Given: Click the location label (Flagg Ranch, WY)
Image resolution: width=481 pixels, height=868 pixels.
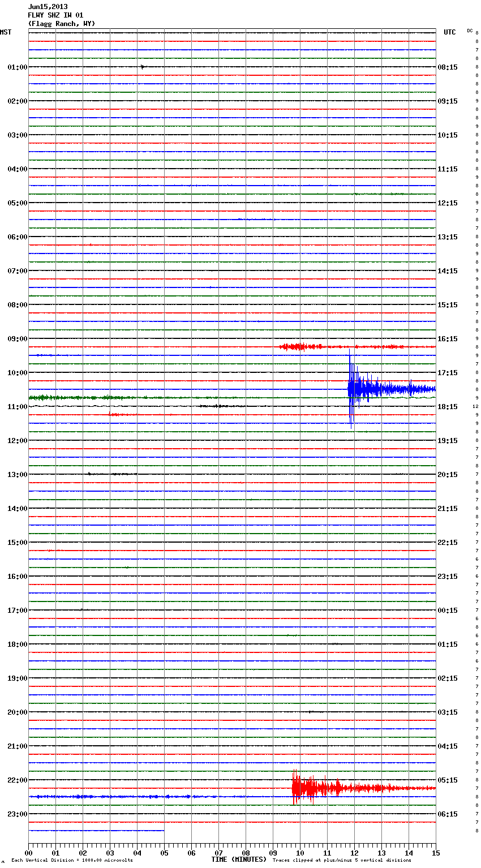Looking at the screenshot, I should (x=62, y=24).
